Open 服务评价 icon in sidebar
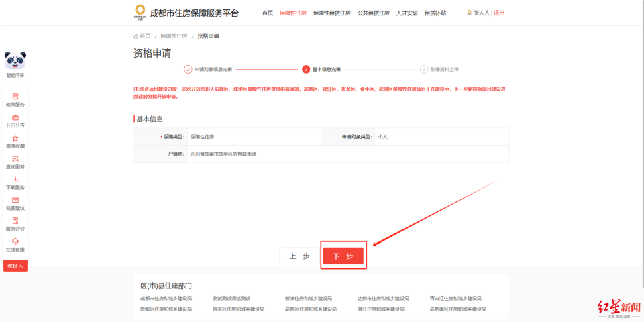Screen dimensions: 644x322 pos(15,221)
